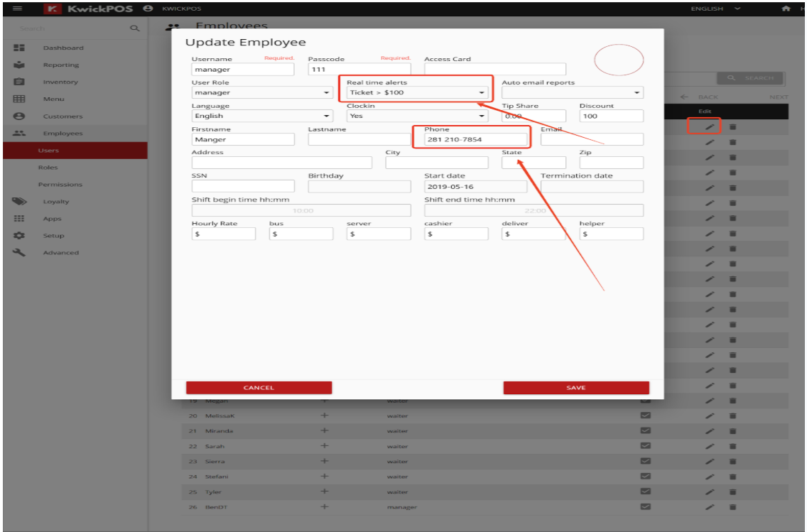The width and height of the screenshot is (807, 532).
Task: Click the Advanced wrench icon
Action: pos(19,253)
